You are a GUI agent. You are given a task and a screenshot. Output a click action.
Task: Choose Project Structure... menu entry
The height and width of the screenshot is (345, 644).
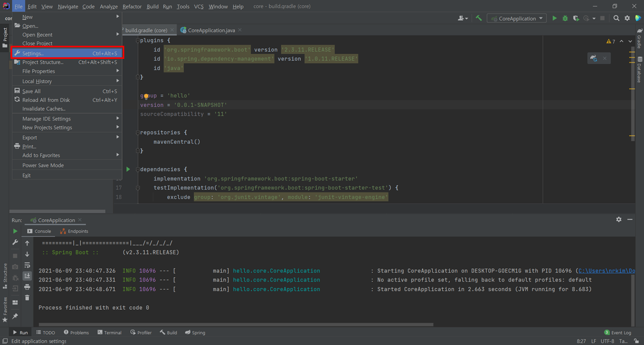coord(67,62)
